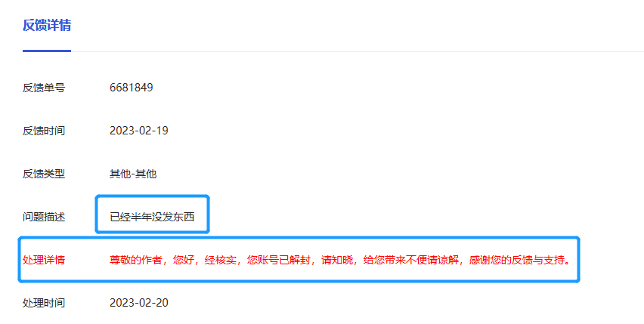Click the 处理时间 label
Image resolution: width=644 pixels, height=324 pixels.
tap(44, 303)
